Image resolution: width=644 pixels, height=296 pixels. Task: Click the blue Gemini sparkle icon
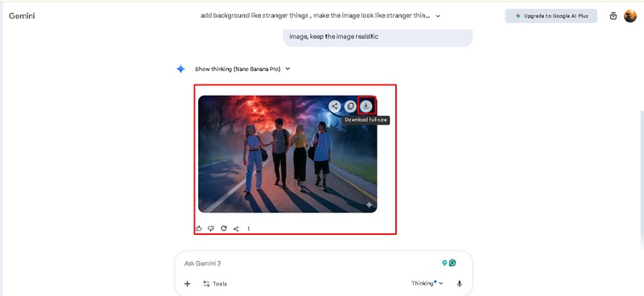point(180,69)
